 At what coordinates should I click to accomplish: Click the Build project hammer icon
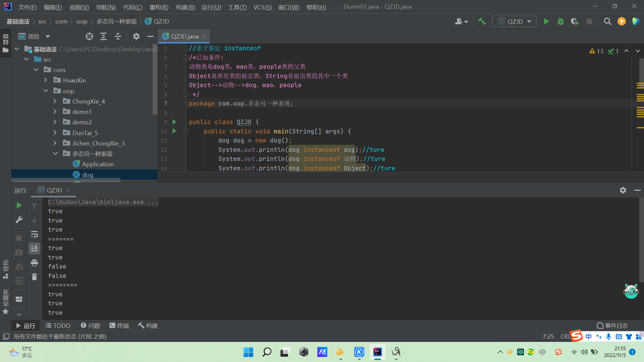(x=482, y=21)
